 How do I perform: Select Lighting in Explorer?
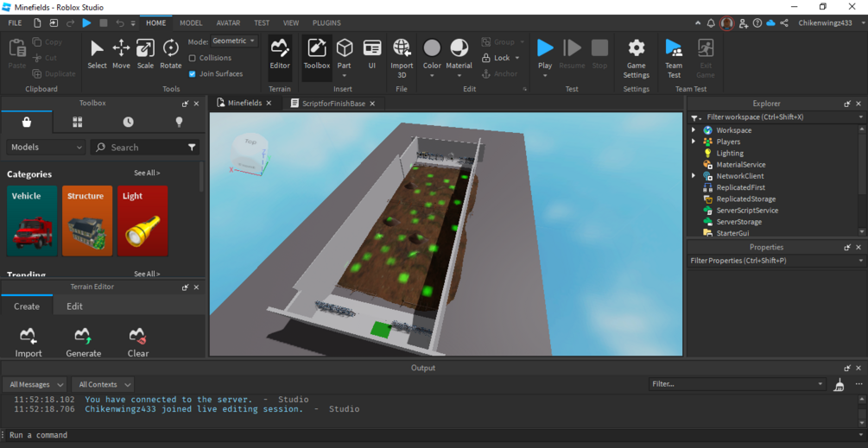tap(730, 153)
